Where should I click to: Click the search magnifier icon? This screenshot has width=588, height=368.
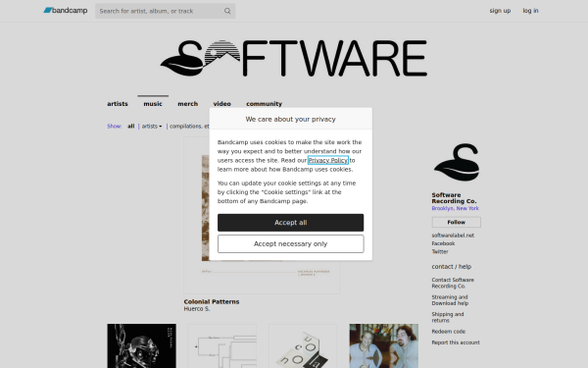(227, 11)
